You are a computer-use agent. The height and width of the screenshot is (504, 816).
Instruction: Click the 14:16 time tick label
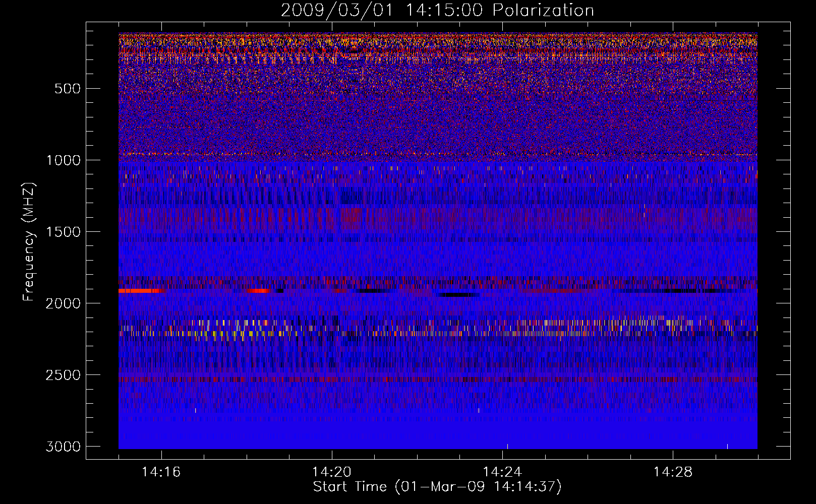click(x=161, y=472)
